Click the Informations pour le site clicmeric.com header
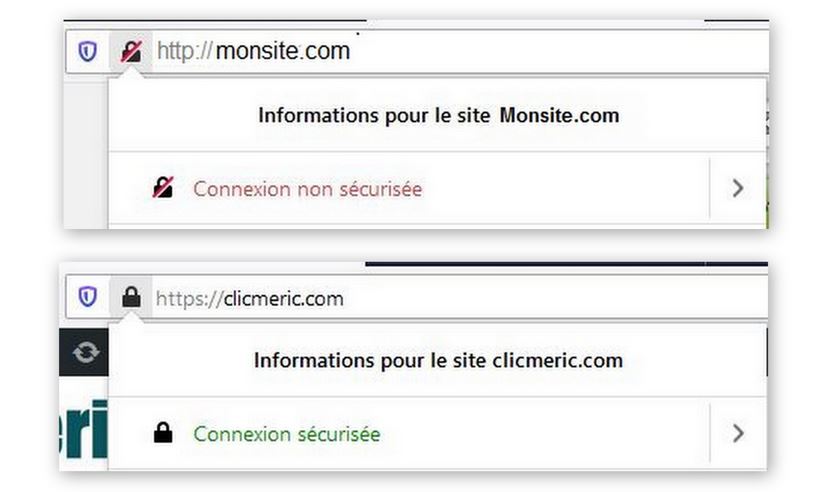This screenshot has width=833, height=492. click(x=438, y=360)
